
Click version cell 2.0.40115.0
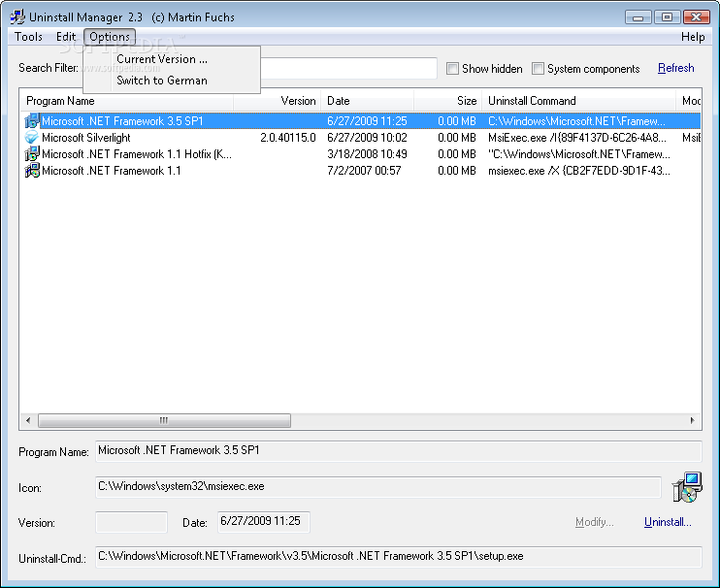tap(288, 137)
